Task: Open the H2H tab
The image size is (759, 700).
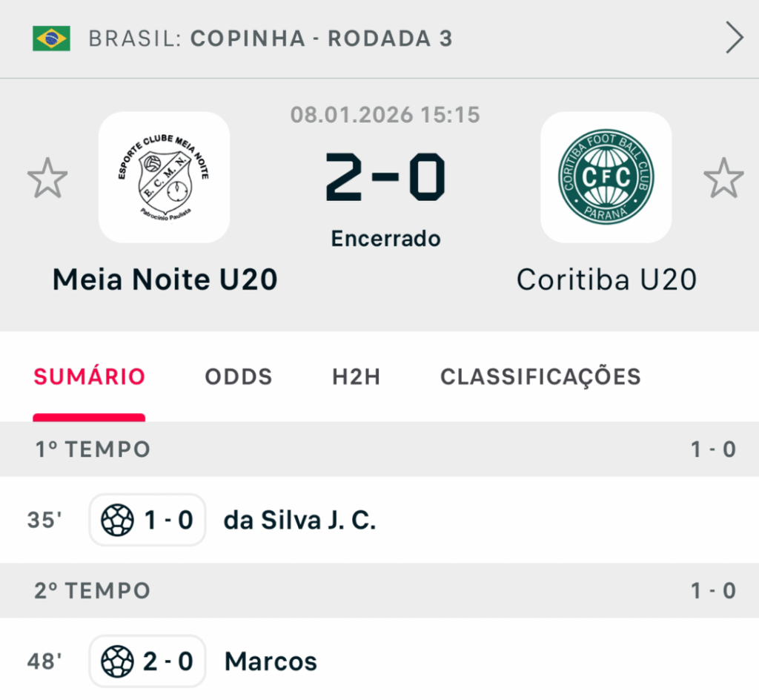Action: [356, 377]
